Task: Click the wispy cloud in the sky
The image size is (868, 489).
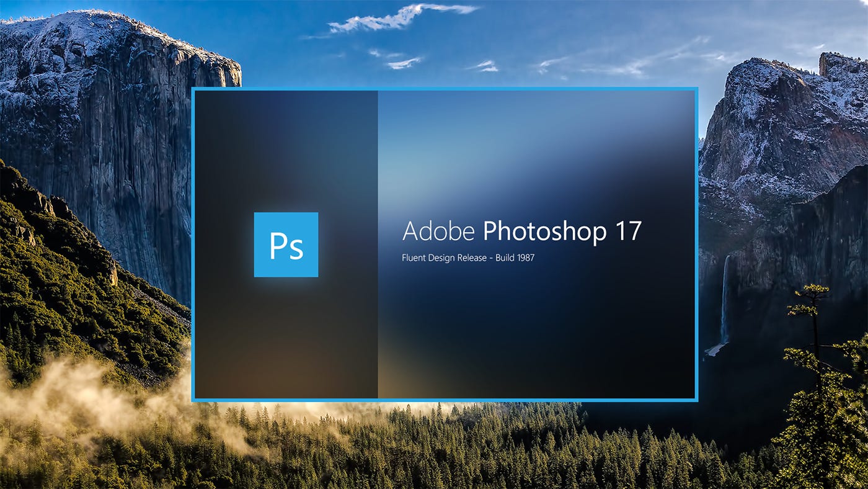Action: [x=403, y=17]
